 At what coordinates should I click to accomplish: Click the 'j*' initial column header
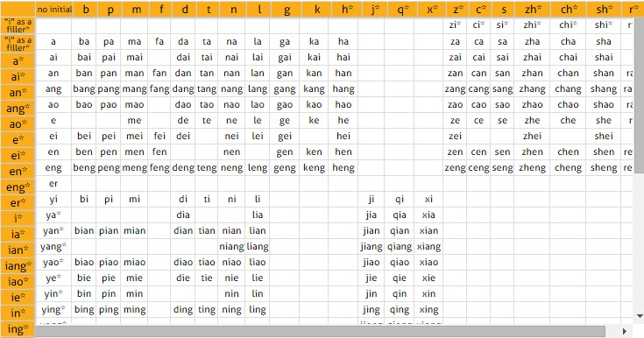point(374,10)
